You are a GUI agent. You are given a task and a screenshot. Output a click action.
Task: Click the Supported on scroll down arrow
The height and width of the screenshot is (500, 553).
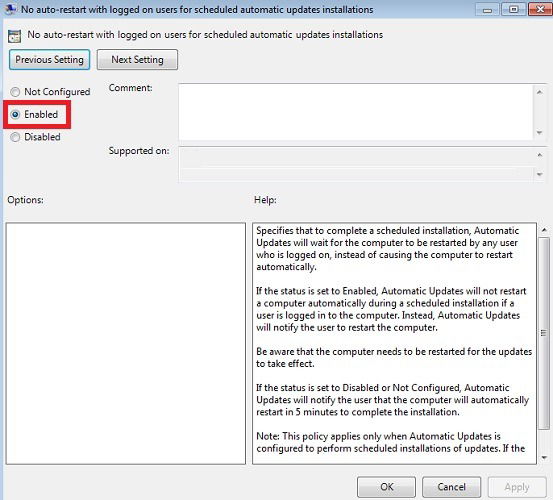pyautogui.click(x=540, y=174)
